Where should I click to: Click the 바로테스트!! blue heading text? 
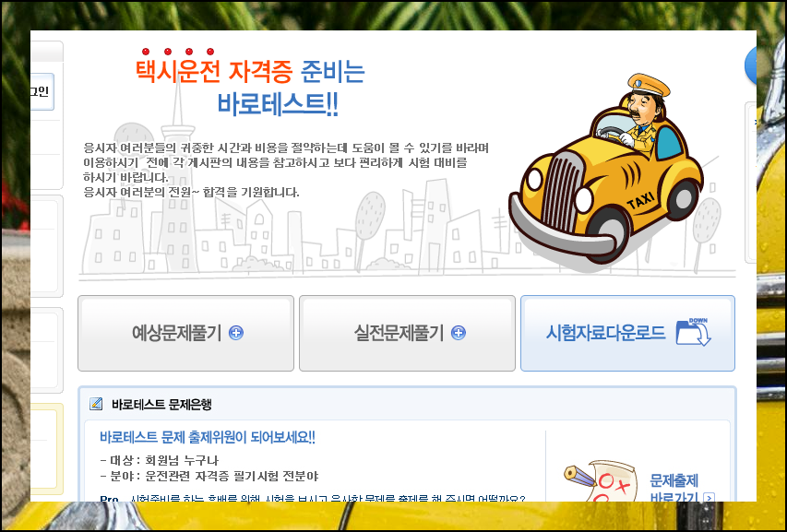pyautogui.click(x=278, y=105)
